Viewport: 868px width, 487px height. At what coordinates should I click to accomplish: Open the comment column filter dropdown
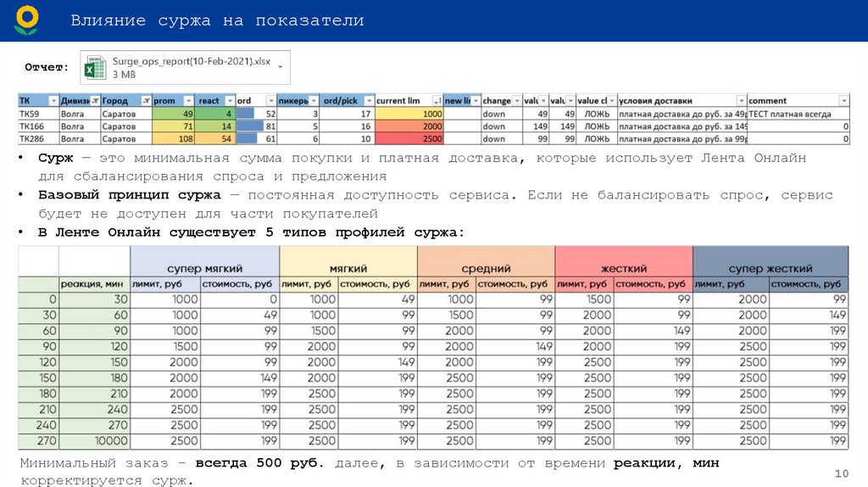[x=843, y=101]
